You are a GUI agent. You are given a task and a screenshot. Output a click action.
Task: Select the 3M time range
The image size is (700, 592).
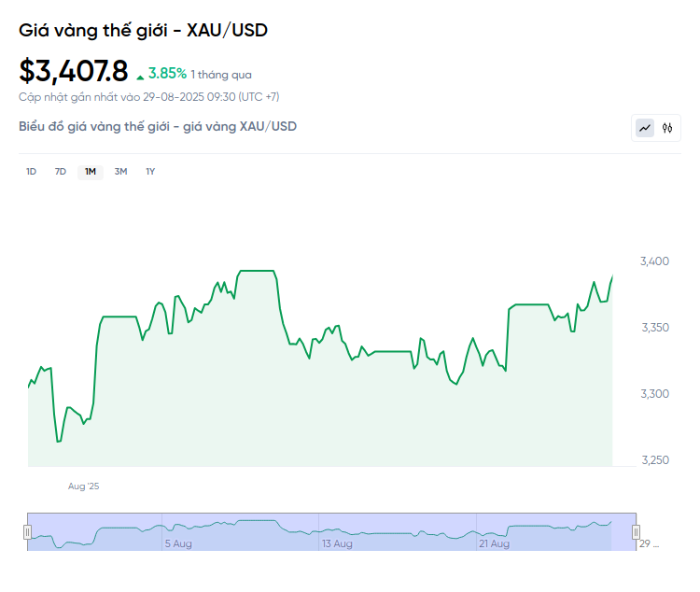[x=120, y=172]
